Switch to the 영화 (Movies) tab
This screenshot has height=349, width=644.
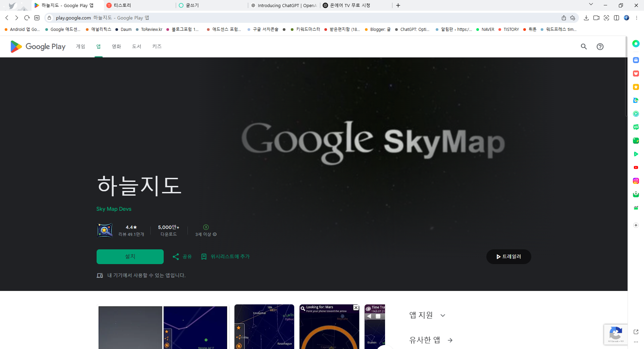116,47
